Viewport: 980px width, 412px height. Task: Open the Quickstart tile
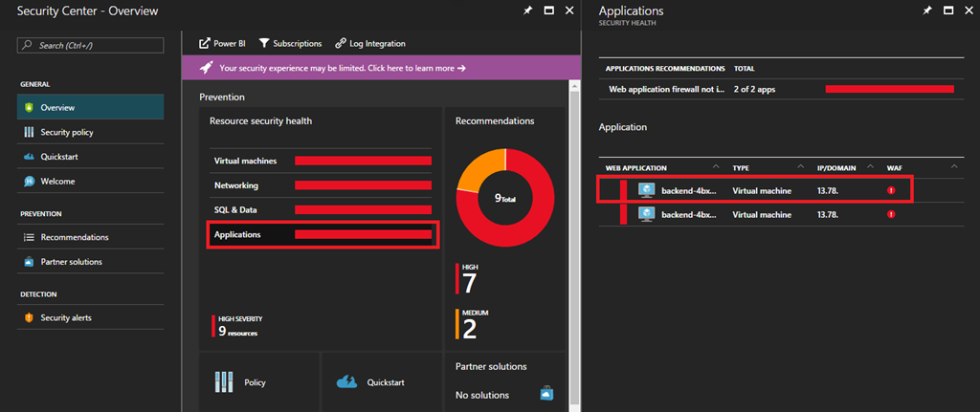pos(381,382)
